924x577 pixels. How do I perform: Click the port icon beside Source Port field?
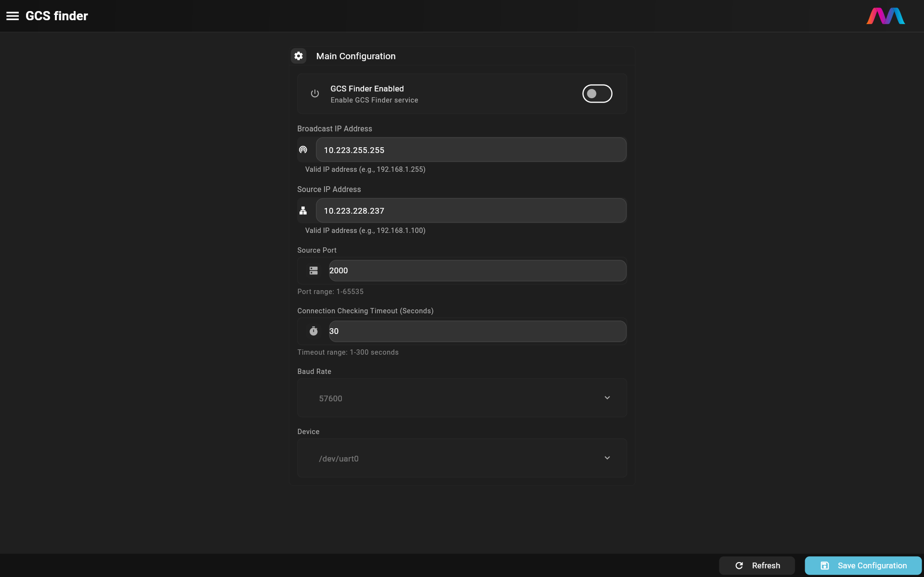[x=313, y=270]
